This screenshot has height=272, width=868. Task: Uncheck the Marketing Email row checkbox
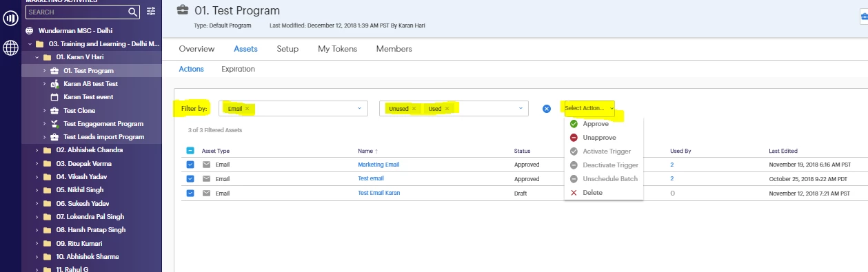coord(190,165)
